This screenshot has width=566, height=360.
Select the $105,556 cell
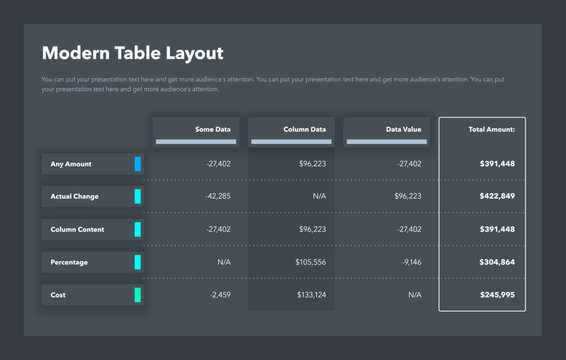310,262
